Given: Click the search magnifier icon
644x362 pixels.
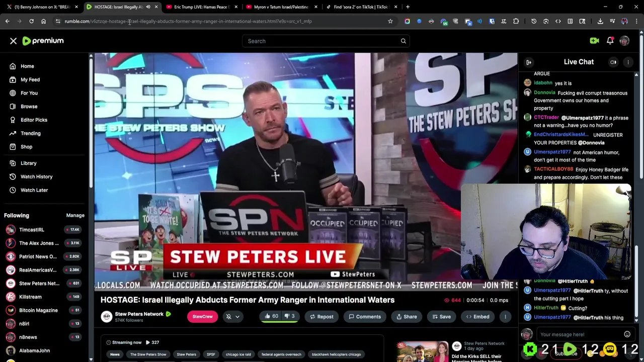Looking at the screenshot, I should coord(403,41).
